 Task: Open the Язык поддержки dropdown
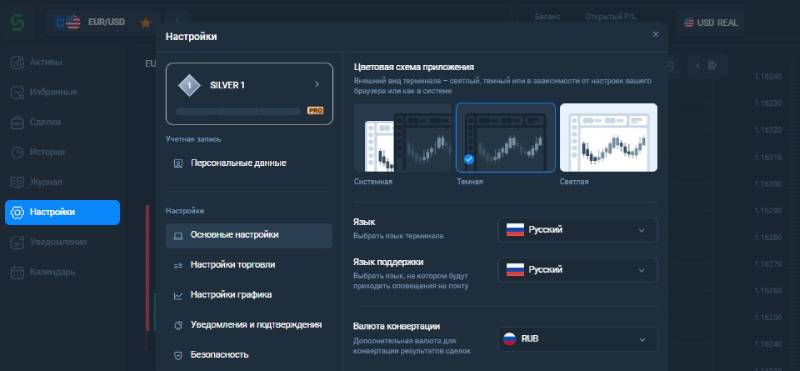[x=578, y=270]
